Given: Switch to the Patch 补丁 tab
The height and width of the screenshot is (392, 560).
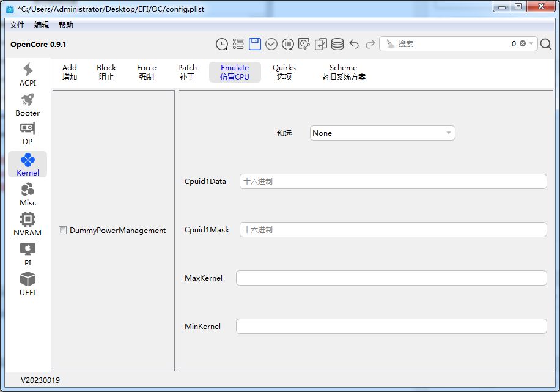Looking at the screenshot, I should (187, 72).
